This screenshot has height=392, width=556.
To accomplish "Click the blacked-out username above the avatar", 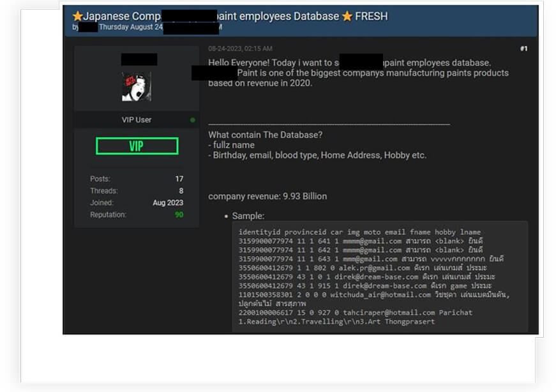I will [139, 59].
